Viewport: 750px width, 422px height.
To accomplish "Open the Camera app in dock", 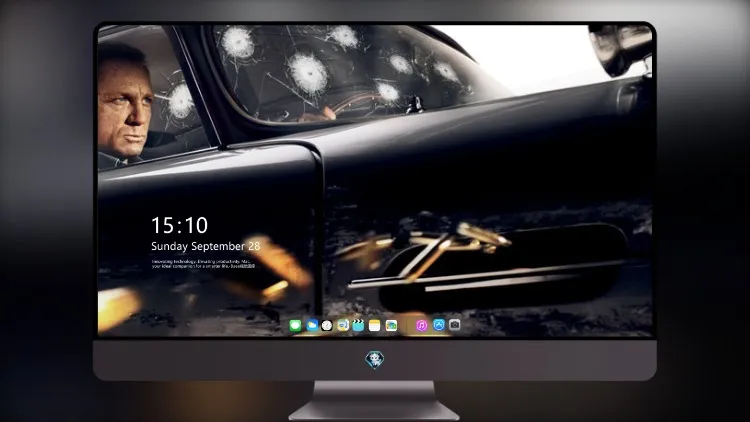I will point(455,325).
